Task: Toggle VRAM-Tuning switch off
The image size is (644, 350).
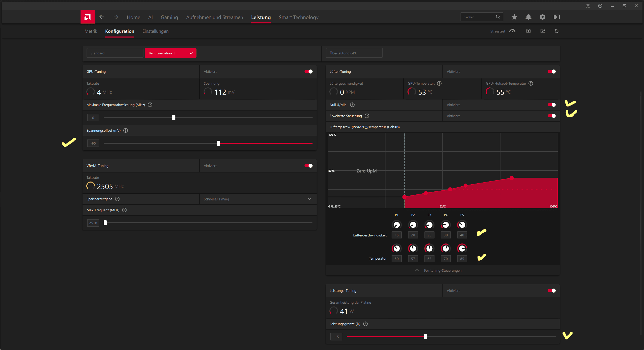Action: click(308, 166)
